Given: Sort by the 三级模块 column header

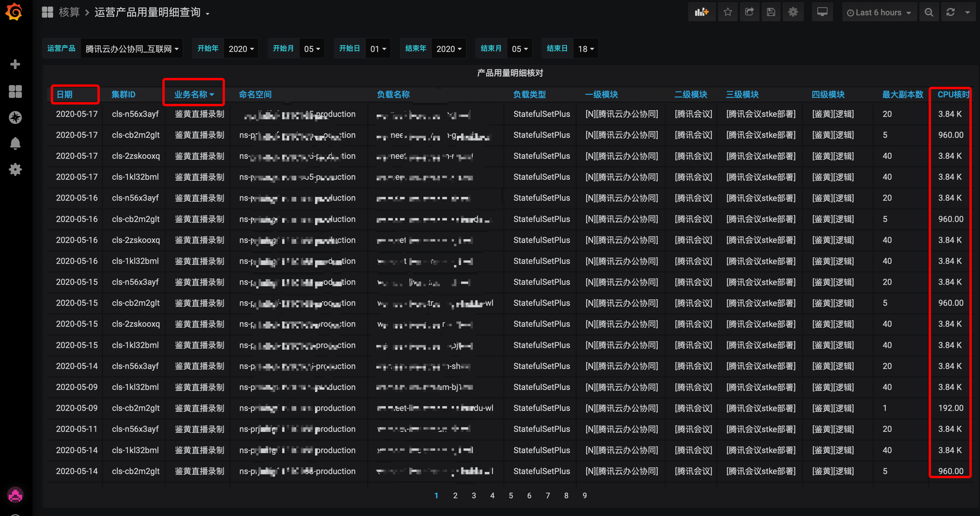Looking at the screenshot, I should (742, 94).
